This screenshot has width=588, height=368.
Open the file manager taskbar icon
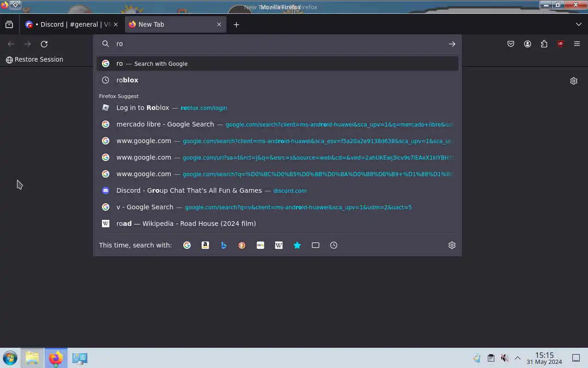pos(32,358)
